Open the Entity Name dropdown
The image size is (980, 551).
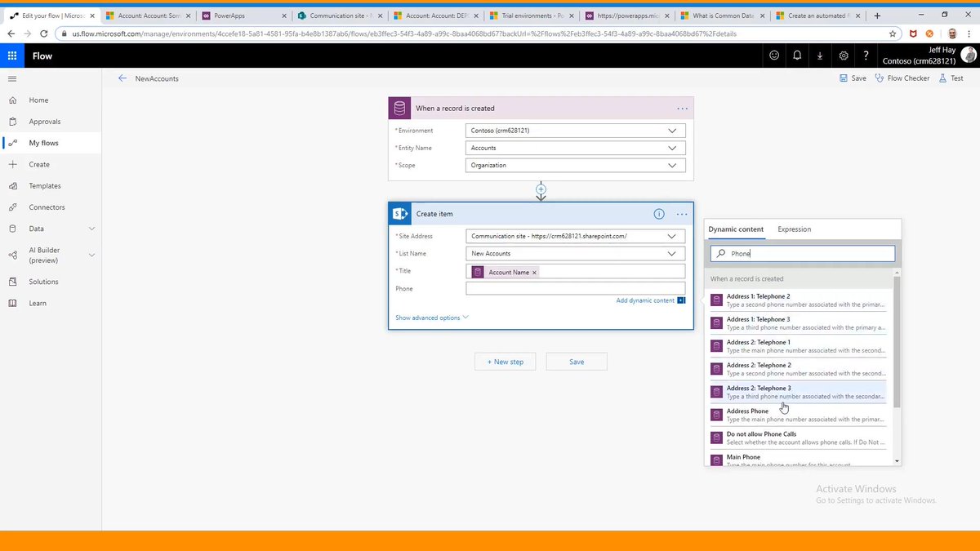click(576, 148)
